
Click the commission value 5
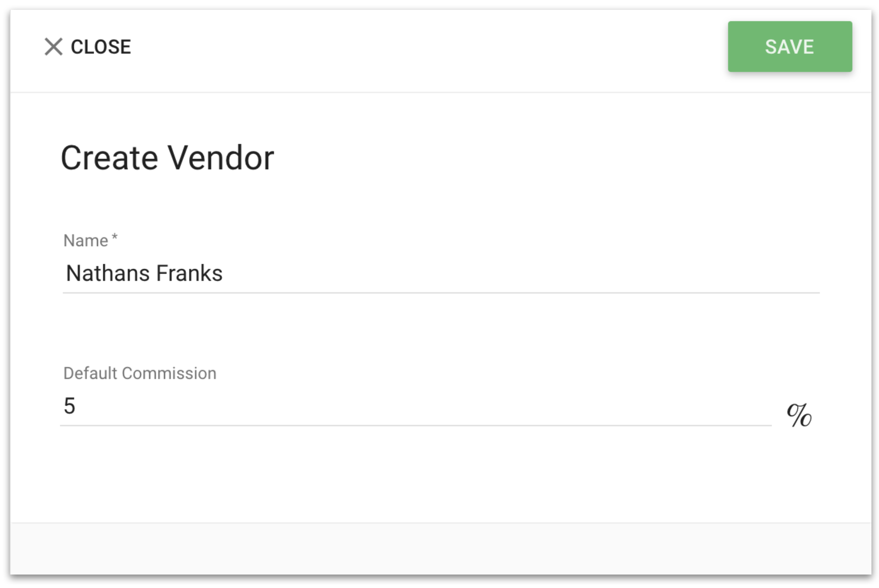tap(69, 406)
